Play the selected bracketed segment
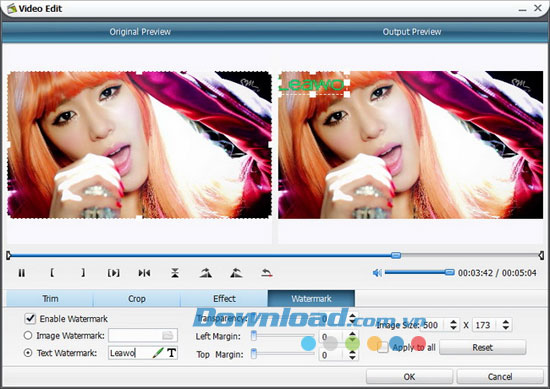The width and height of the screenshot is (550, 389). [113, 273]
